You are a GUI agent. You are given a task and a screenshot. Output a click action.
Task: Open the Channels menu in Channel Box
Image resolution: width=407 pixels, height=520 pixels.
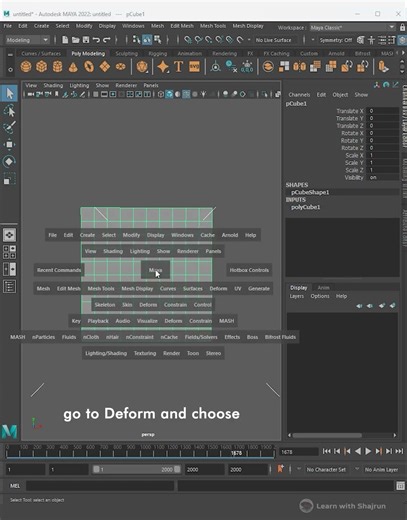[299, 95]
